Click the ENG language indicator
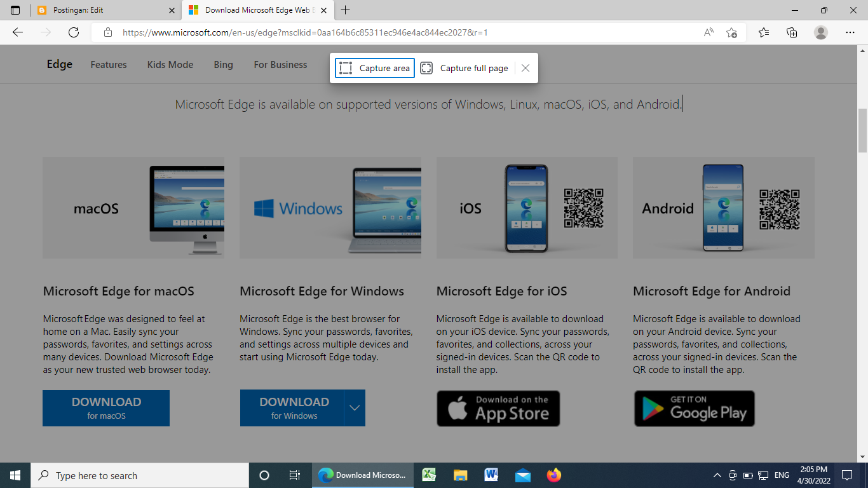The height and width of the screenshot is (488, 868). pyautogui.click(x=782, y=475)
